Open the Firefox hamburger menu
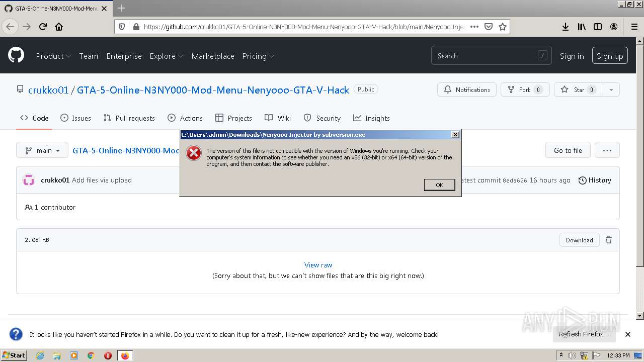644x362 pixels. (634, 27)
